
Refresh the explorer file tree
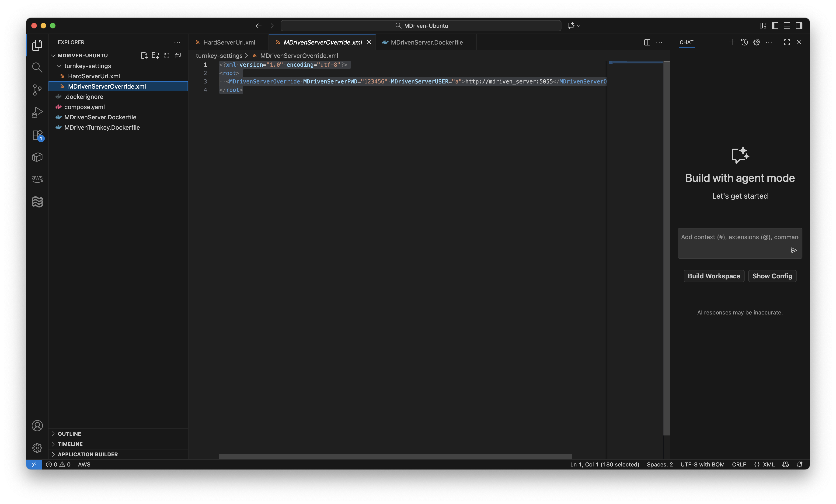(166, 56)
